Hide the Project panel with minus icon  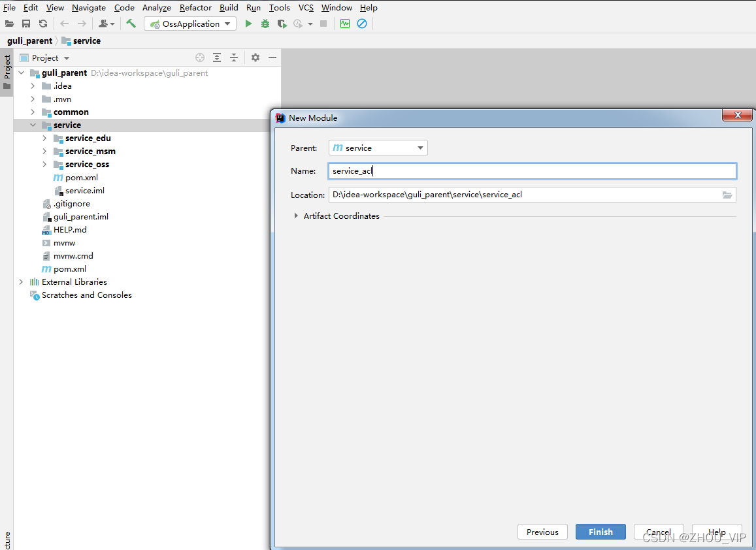[x=272, y=58]
